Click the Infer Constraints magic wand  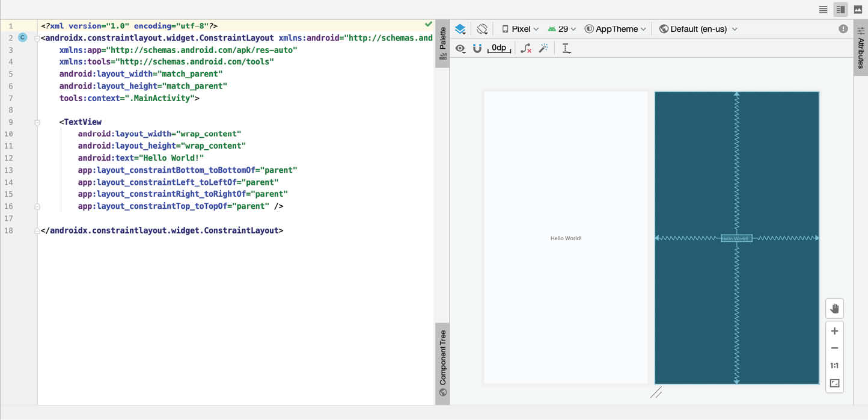[544, 49]
